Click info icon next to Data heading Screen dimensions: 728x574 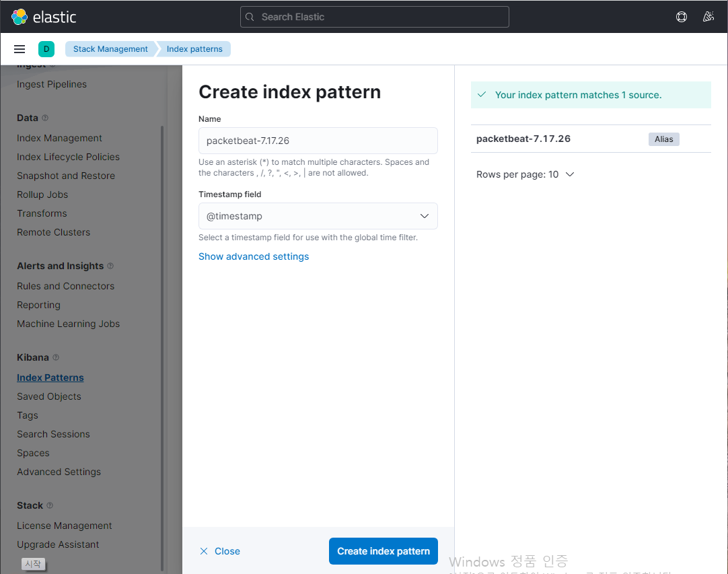45,118
